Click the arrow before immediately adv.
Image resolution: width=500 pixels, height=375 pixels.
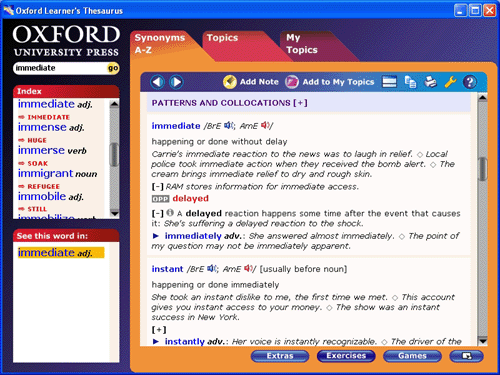coord(155,236)
